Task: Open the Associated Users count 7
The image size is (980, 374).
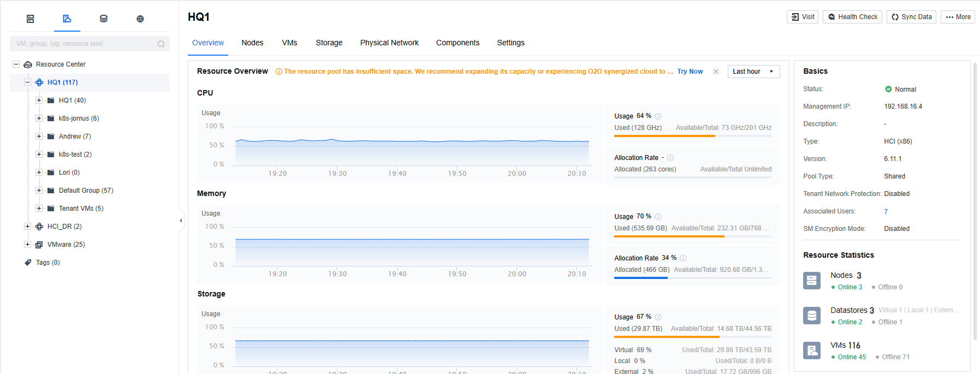Action: 886,211
